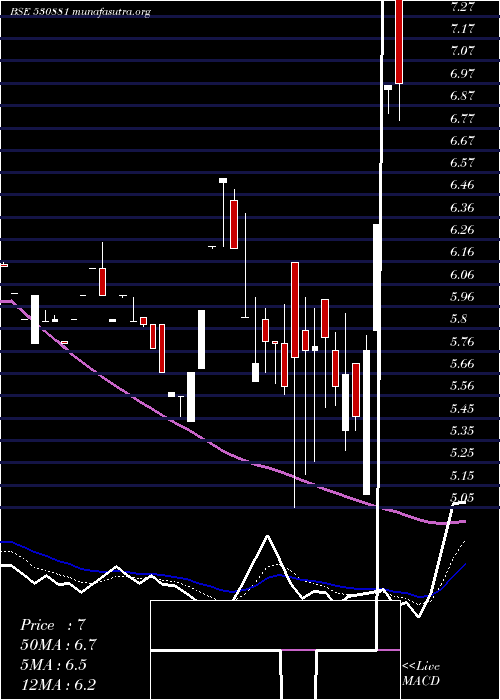Click the 'BSE 530881 munafasutra.org' chart title

pyautogui.click(x=81, y=12)
